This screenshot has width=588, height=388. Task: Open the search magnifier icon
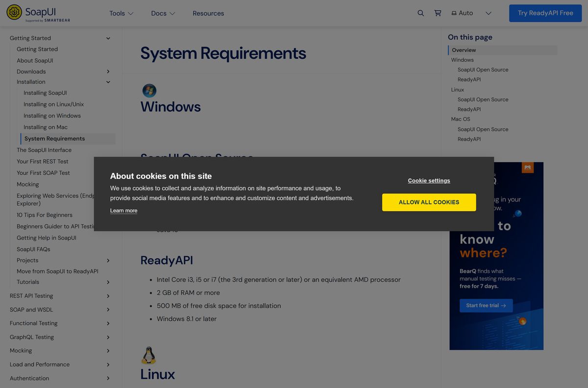pos(420,13)
